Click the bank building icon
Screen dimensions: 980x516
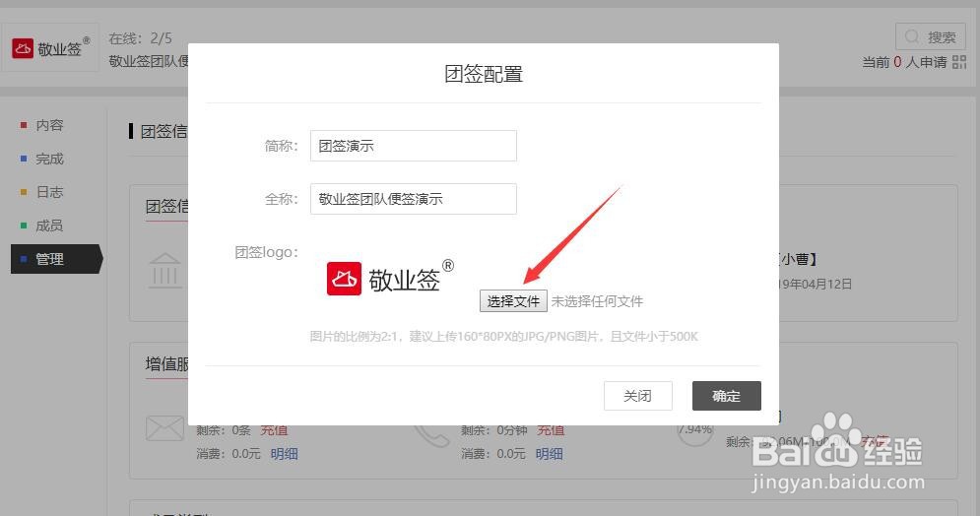(x=165, y=271)
